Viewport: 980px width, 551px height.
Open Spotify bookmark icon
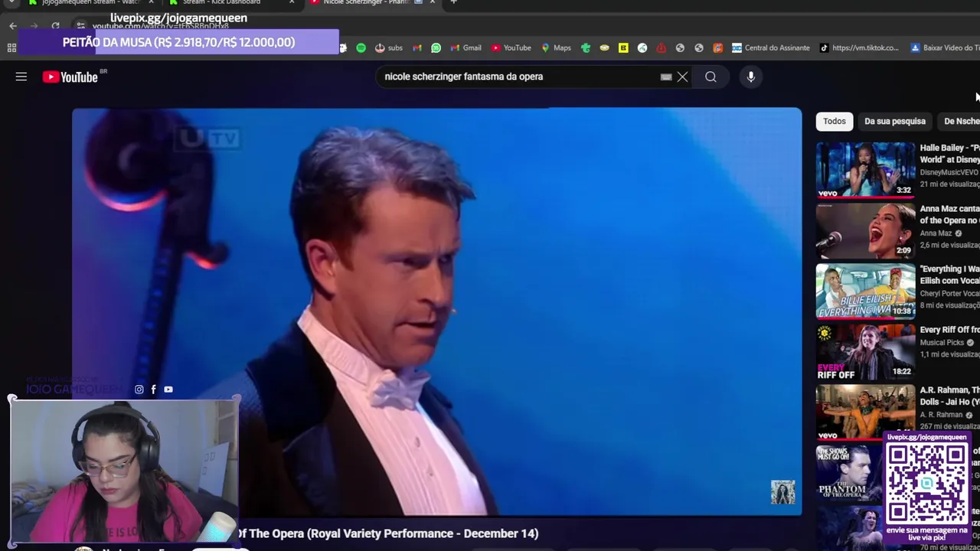[361, 47]
